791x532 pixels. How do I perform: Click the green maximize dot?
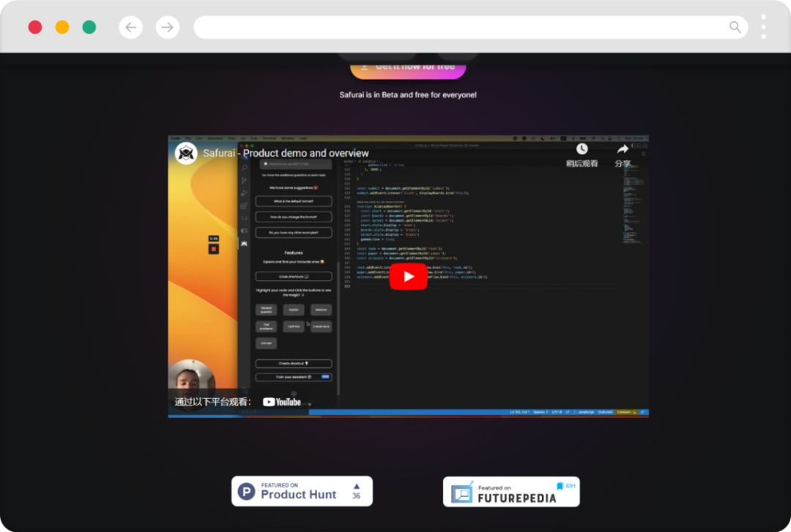(89, 27)
